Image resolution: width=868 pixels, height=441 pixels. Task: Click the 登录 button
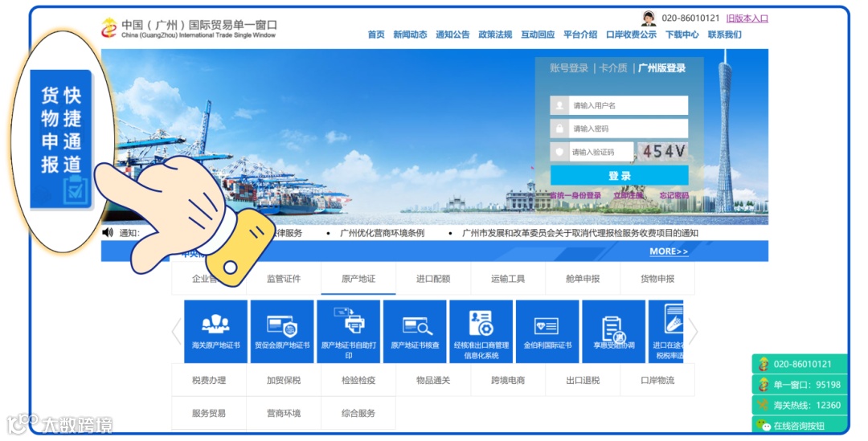(620, 175)
